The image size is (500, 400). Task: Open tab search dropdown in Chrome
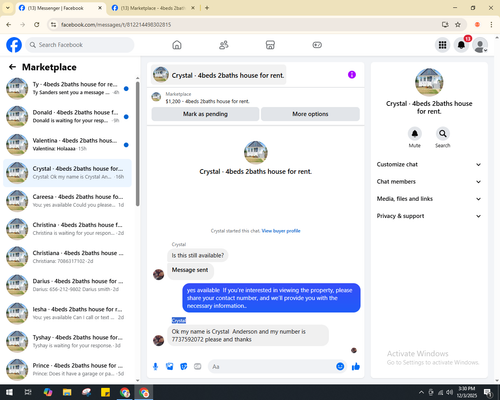(8, 8)
